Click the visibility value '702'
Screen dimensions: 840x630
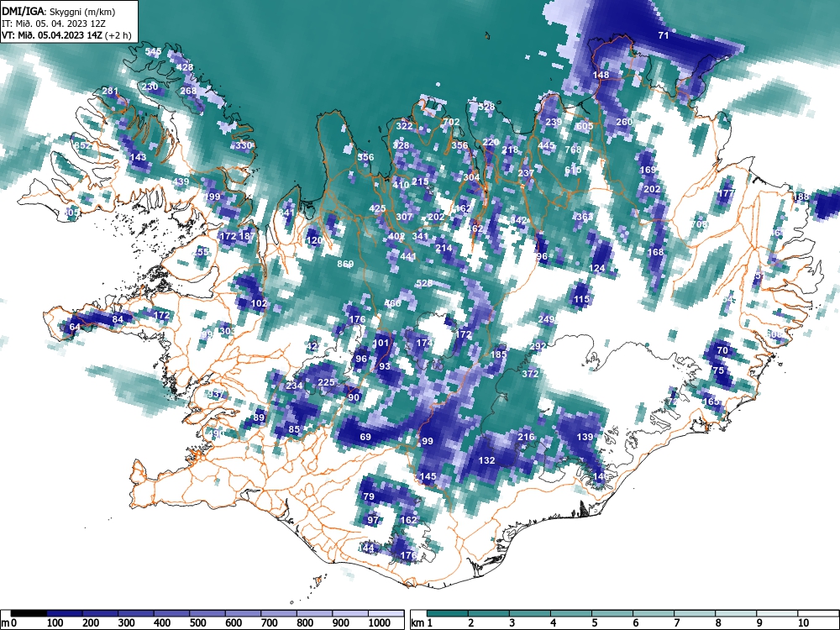[x=452, y=122]
